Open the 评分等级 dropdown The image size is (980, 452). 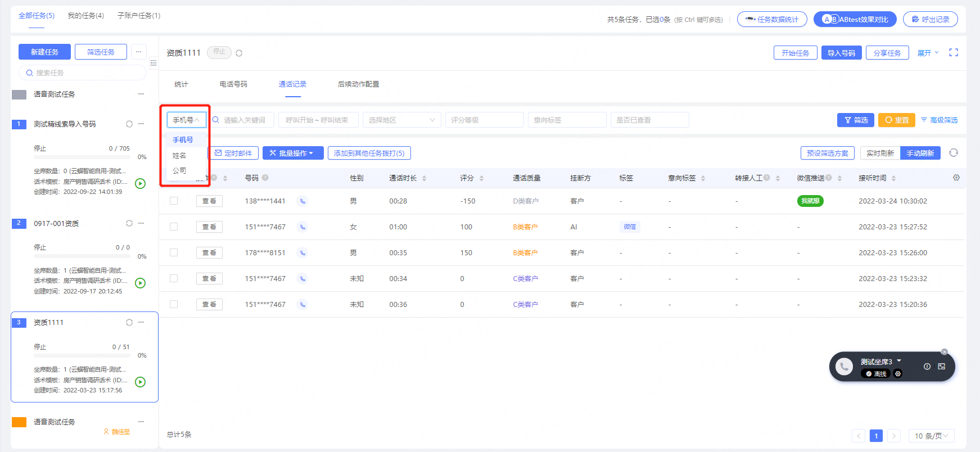(484, 120)
